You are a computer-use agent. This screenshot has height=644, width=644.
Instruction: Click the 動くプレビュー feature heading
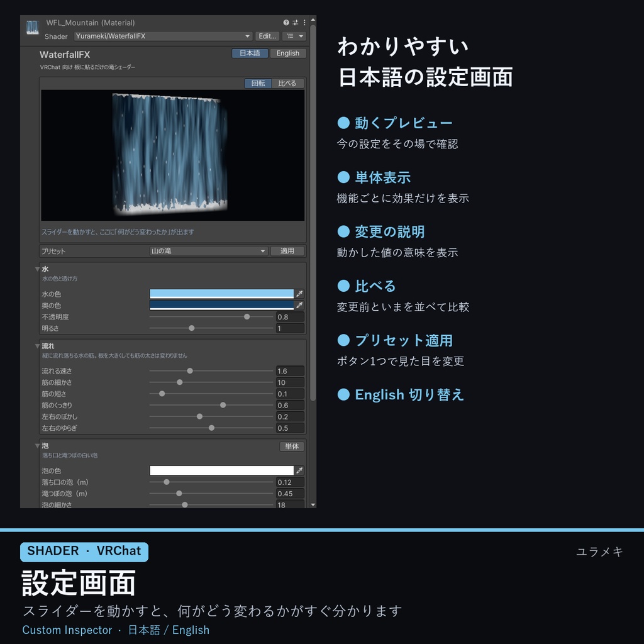[x=403, y=123]
